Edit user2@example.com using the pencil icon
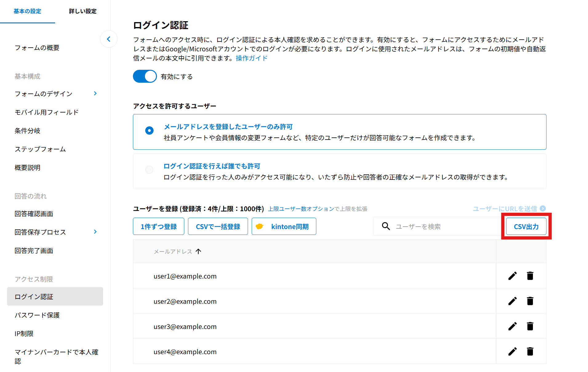Image resolution: width=588 pixels, height=372 pixels. pyautogui.click(x=512, y=301)
